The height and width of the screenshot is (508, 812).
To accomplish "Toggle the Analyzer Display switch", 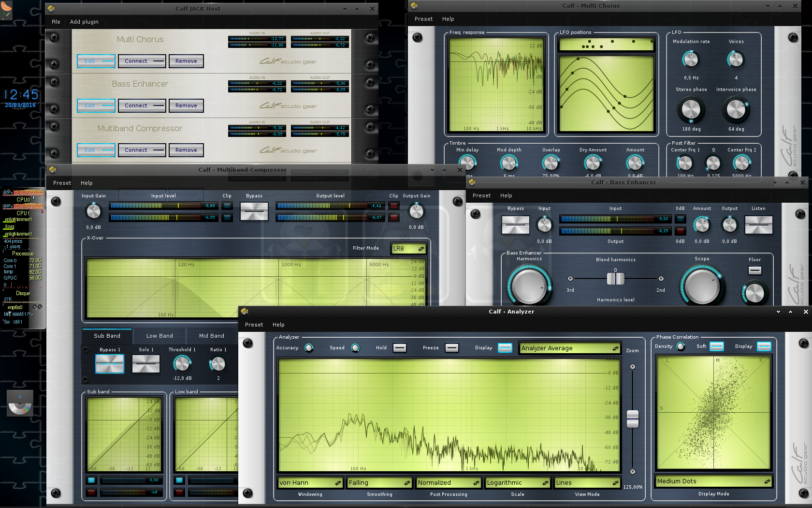I will coord(505,348).
